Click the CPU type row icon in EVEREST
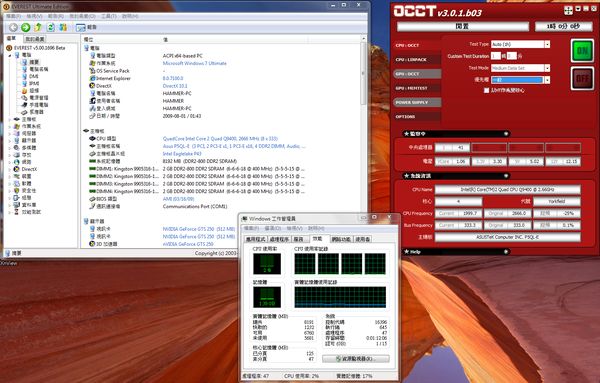The image size is (600, 383). coord(92,139)
